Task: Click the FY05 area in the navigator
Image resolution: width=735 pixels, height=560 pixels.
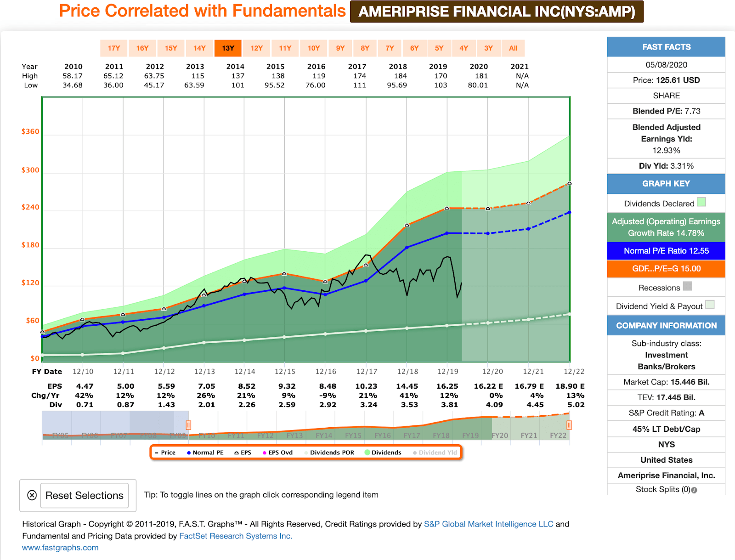Action: tap(60, 436)
